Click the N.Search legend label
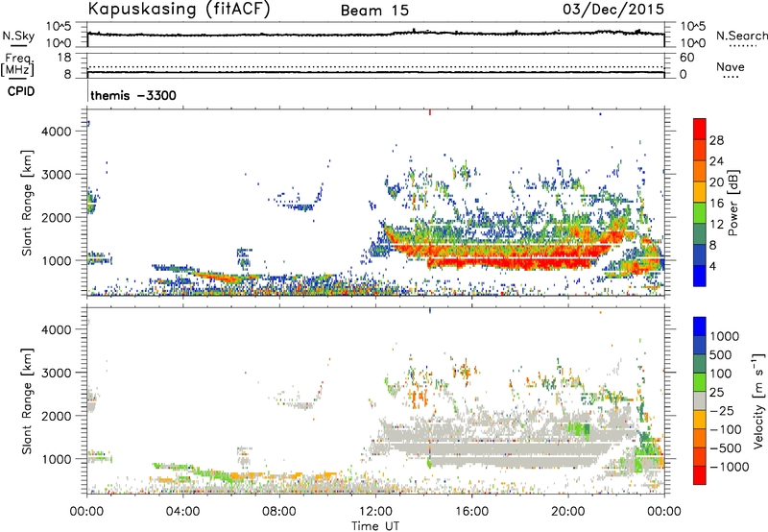Screen dimensions: 768x532 pyautogui.click(x=742, y=36)
